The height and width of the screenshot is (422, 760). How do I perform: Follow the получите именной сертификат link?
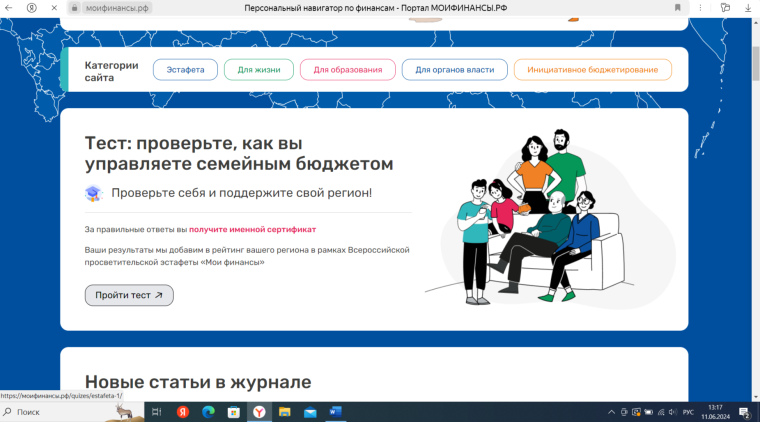click(x=253, y=230)
